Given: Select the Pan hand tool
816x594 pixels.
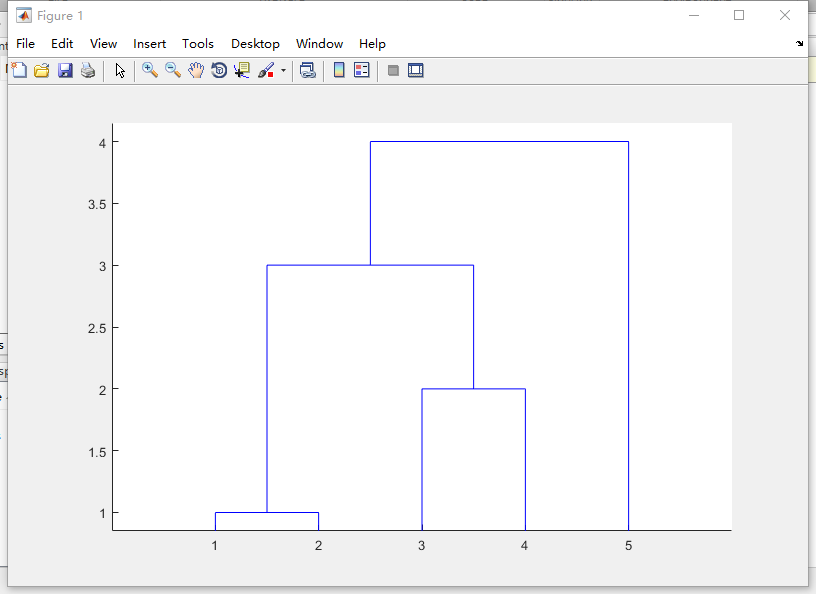Looking at the screenshot, I should point(196,70).
